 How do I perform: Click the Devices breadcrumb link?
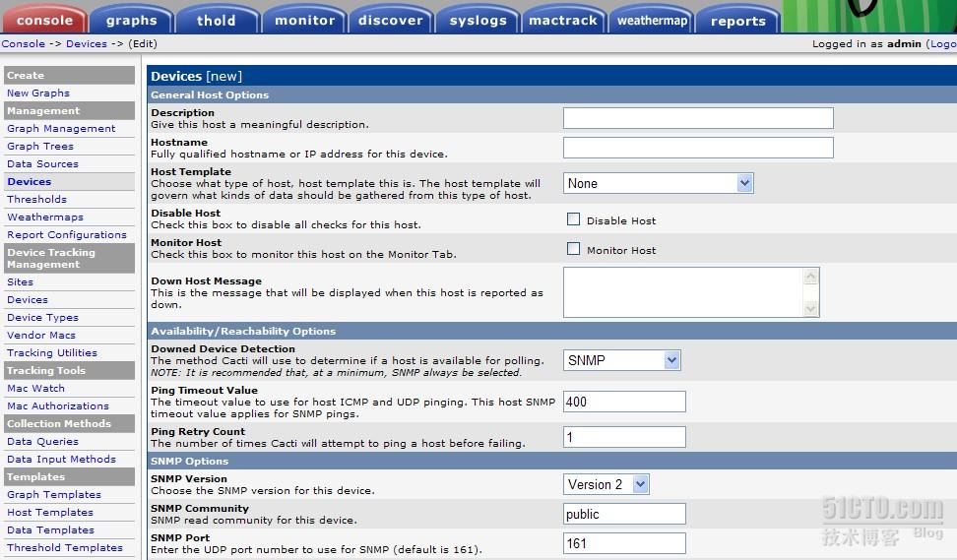(x=87, y=44)
